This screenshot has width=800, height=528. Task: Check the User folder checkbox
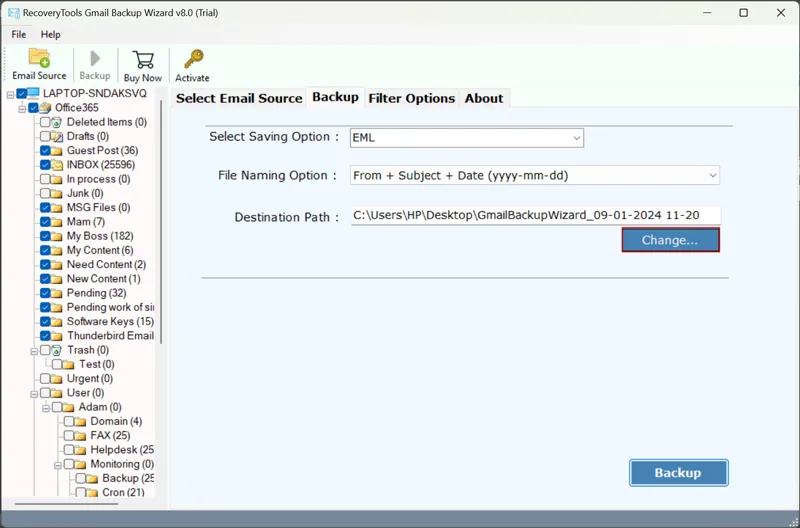pos(45,393)
